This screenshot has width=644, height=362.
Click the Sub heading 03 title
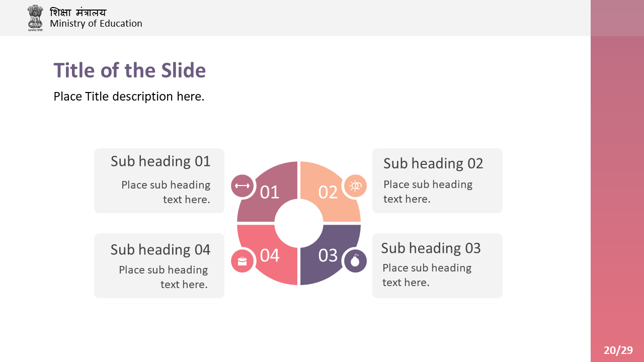pos(431,248)
